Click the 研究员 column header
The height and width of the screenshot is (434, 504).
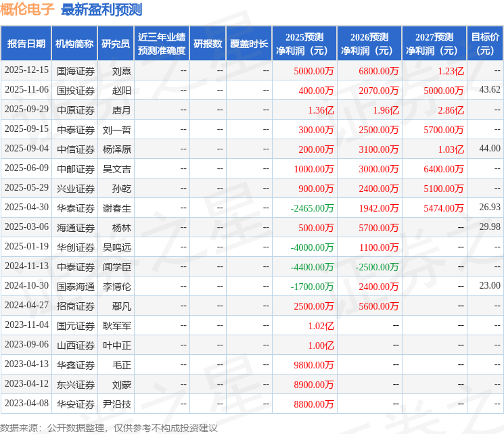pyautogui.click(x=116, y=44)
